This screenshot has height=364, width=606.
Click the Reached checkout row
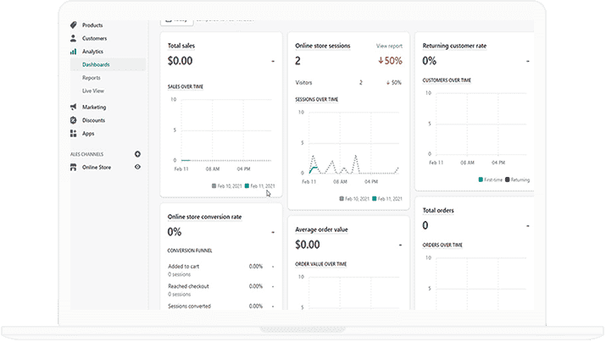pos(221,290)
